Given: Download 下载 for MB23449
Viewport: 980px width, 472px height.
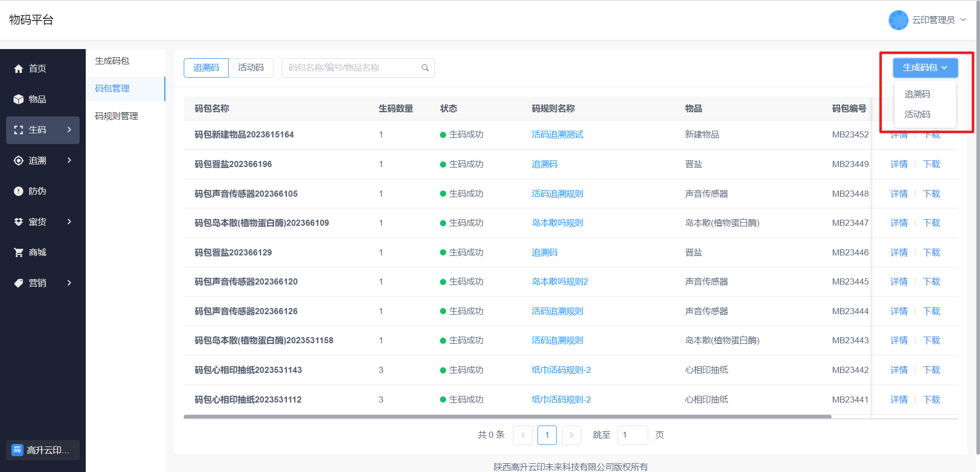Looking at the screenshot, I should (932, 164).
